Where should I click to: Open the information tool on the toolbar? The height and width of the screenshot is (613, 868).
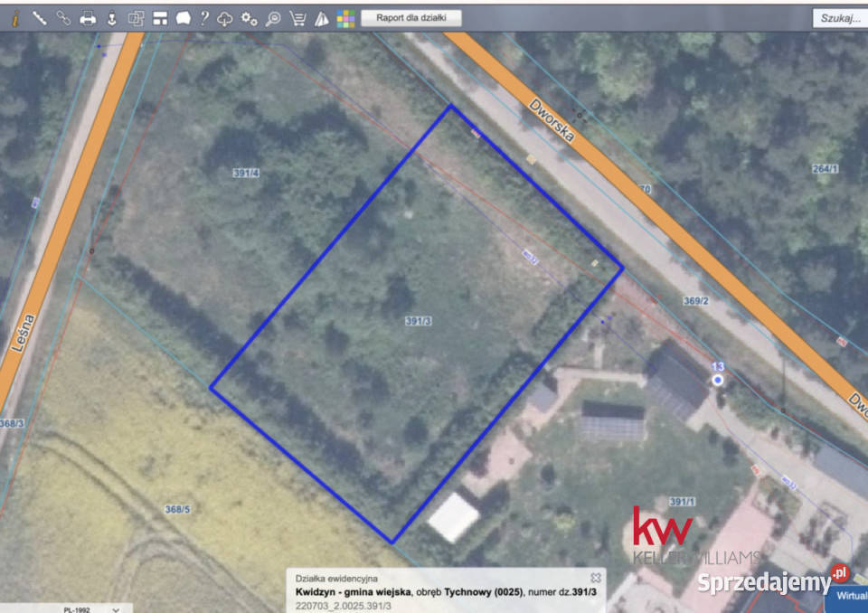pos(14,15)
